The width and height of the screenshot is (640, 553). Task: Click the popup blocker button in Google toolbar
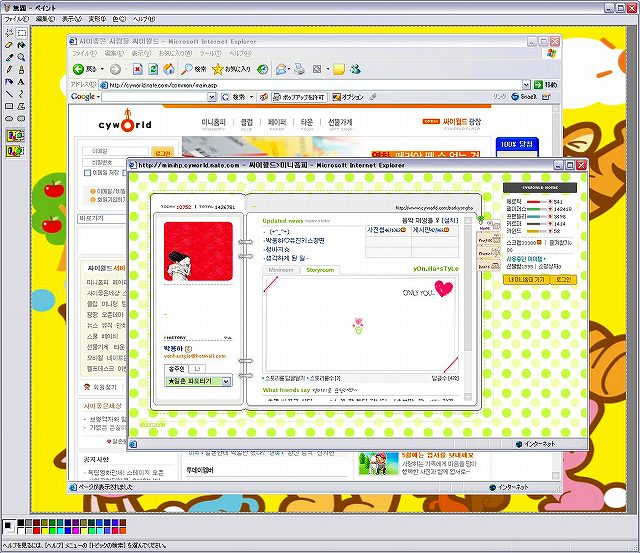coord(299,97)
